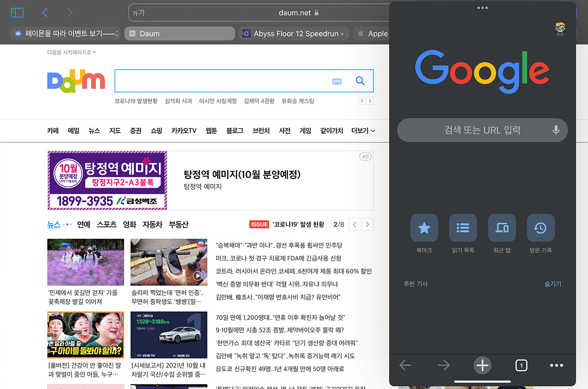Go to previous issue page arrow
588x389 pixels.
354,224
